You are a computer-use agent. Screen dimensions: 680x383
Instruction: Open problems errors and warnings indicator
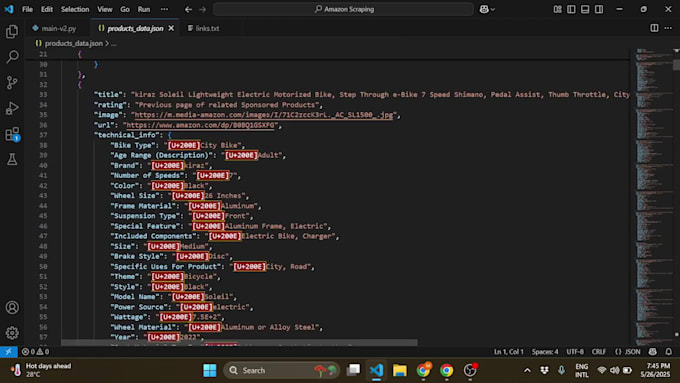pyautogui.click(x=36, y=352)
